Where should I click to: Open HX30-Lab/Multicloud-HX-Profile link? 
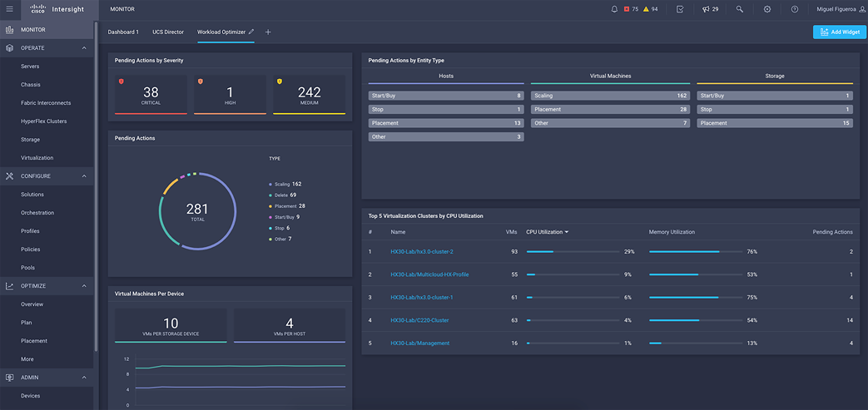(429, 274)
